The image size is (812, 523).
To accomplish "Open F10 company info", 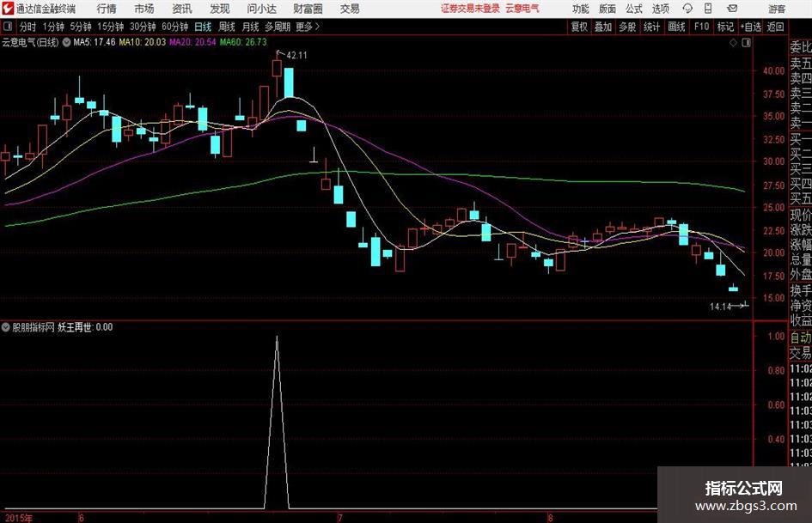I will [x=701, y=27].
